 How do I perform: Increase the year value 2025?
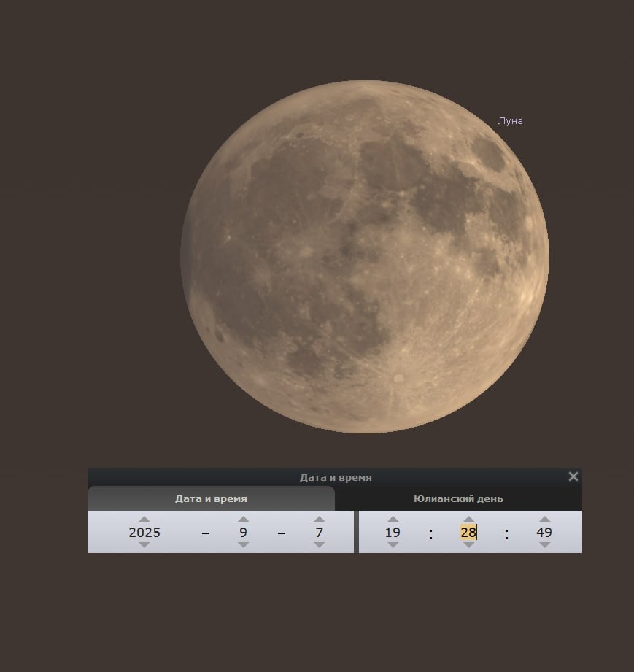click(x=144, y=519)
